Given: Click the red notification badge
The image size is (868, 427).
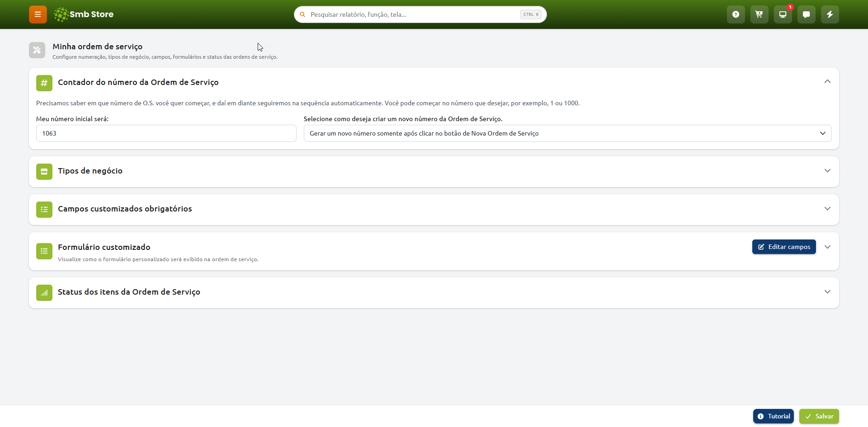Looking at the screenshot, I should (x=790, y=7).
